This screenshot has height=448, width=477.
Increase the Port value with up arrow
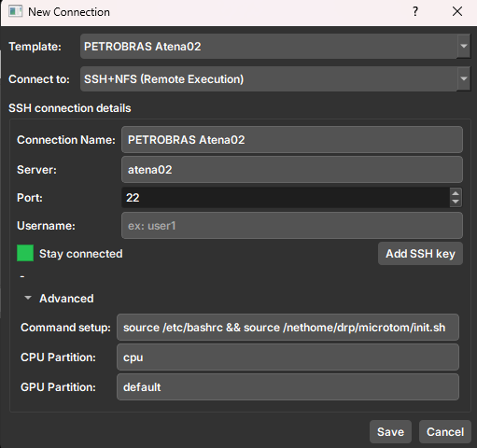point(456,193)
